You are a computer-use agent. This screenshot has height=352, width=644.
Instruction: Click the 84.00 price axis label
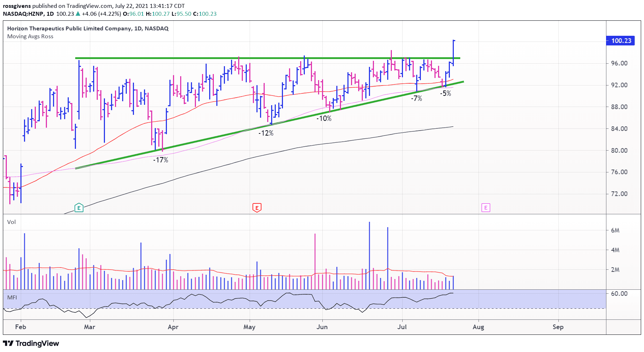pyautogui.click(x=619, y=129)
